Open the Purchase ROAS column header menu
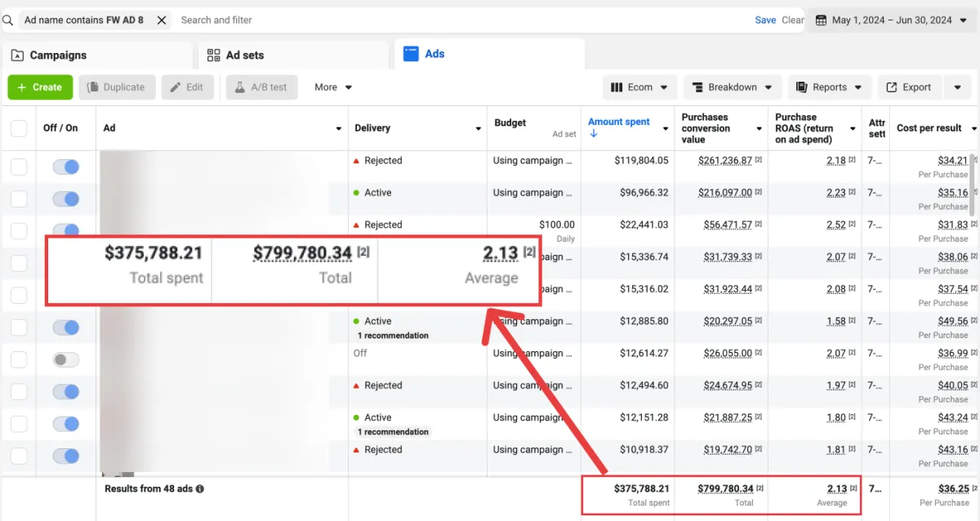This screenshot has width=980, height=521. 853,129
